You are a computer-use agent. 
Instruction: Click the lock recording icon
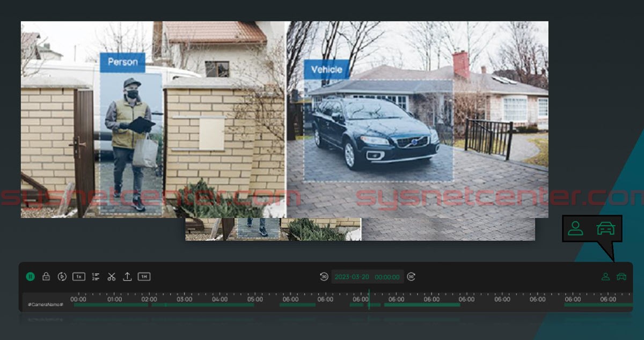click(46, 277)
